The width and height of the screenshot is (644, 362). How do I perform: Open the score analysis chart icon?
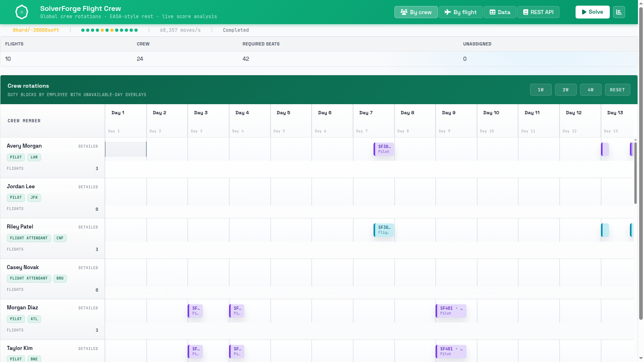tap(619, 12)
